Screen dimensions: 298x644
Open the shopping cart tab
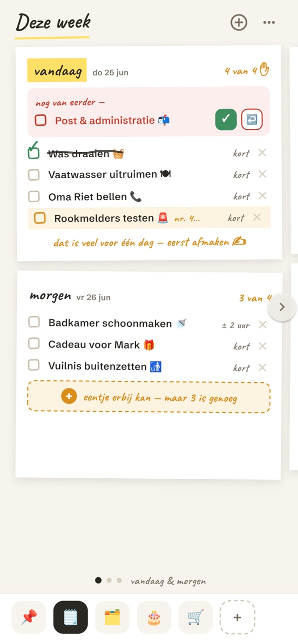coord(195,617)
